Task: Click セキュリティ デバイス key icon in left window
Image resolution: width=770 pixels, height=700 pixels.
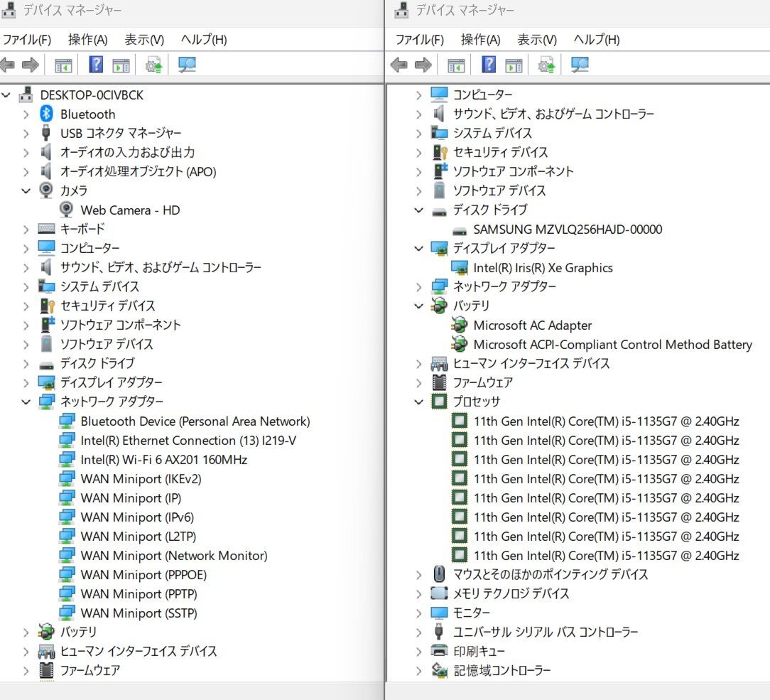Action: click(x=47, y=306)
